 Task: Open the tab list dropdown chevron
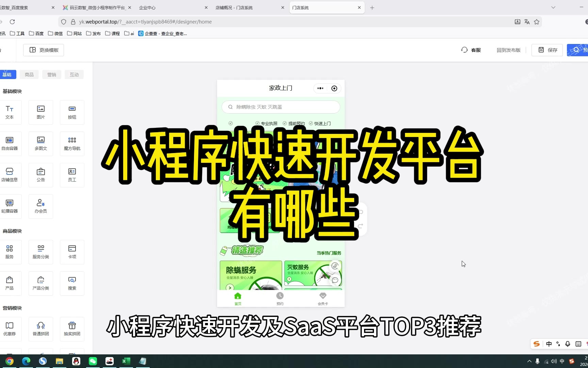(553, 7)
